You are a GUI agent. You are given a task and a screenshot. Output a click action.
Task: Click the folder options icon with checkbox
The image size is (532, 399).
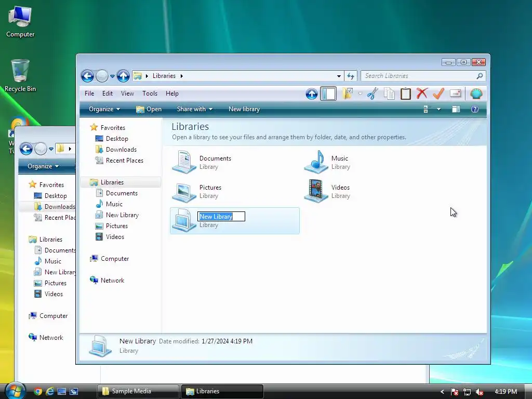coord(348,94)
